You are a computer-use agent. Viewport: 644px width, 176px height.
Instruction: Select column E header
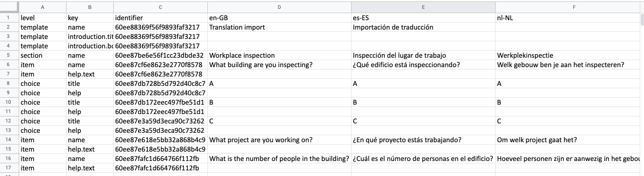point(423,7)
